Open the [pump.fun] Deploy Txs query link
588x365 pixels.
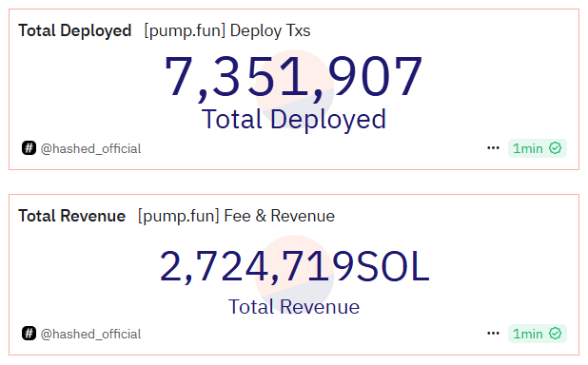coord(227,30)
